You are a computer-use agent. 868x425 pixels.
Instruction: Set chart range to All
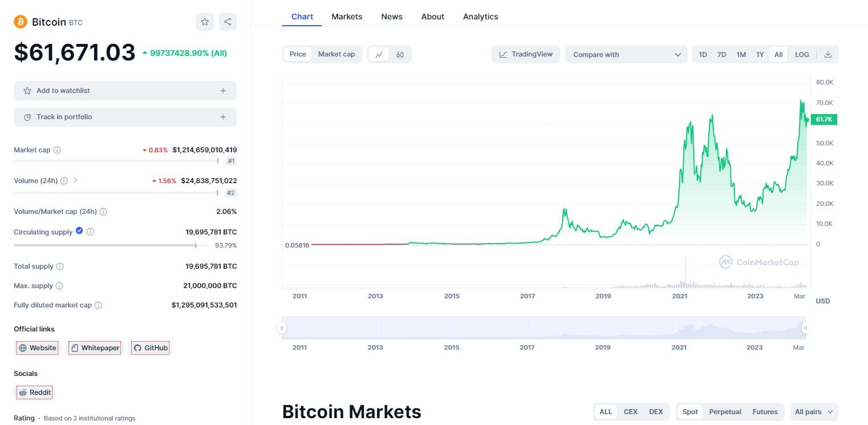tap(778, 54)
